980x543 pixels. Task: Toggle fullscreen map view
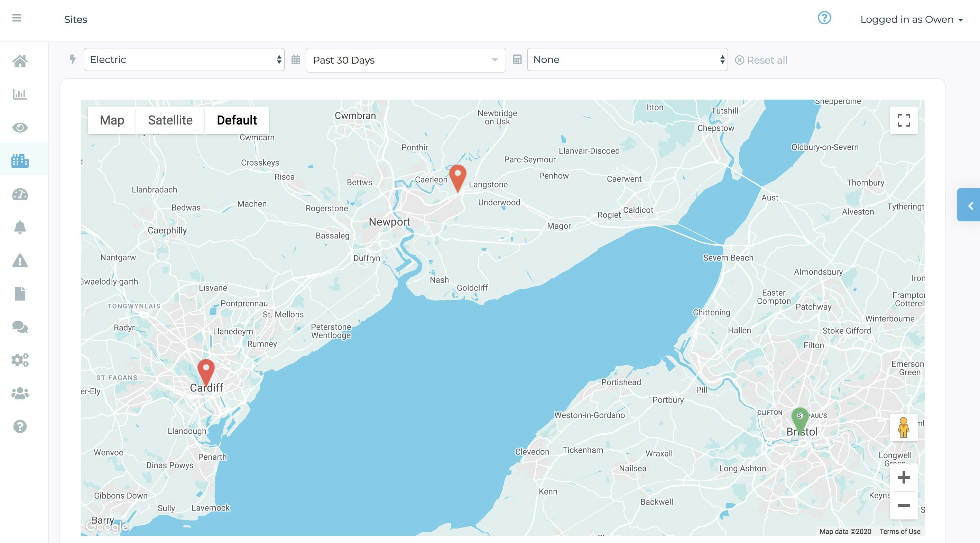click(904, 120)
